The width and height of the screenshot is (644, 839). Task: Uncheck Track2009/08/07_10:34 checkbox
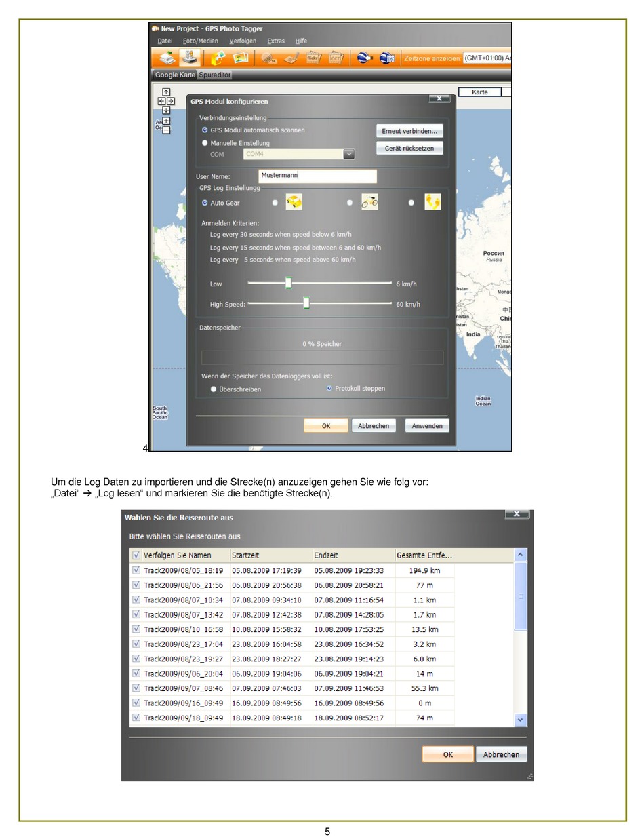(x=136, y=600)
